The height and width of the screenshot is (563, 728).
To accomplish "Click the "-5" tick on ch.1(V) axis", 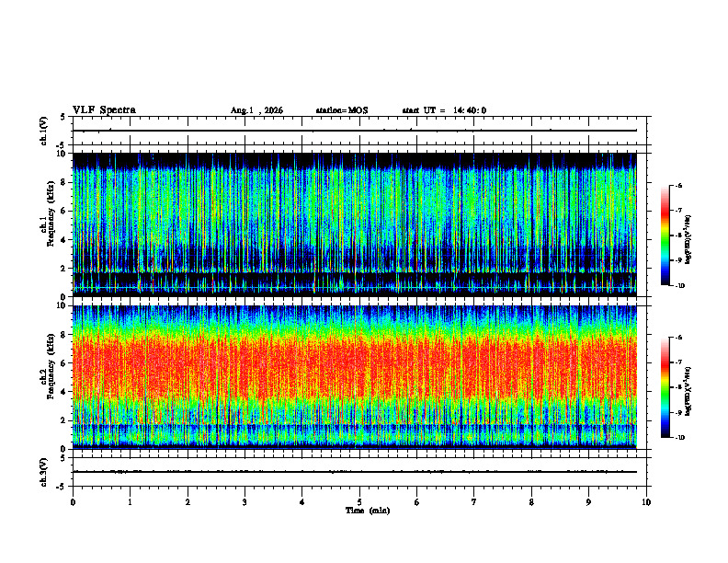I will point(62,145).
